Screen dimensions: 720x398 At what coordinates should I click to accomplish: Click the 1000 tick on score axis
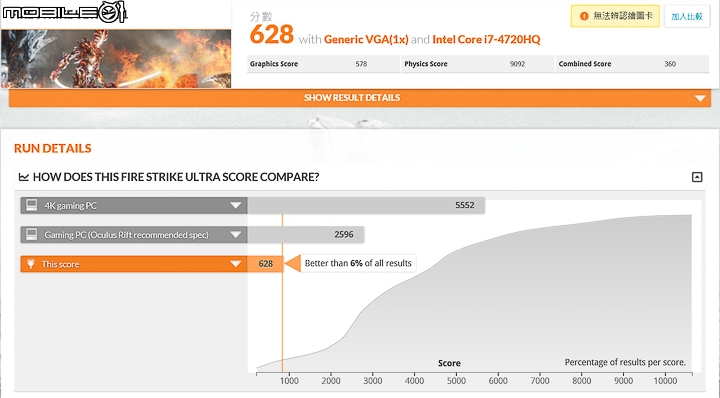coord(289,381)
